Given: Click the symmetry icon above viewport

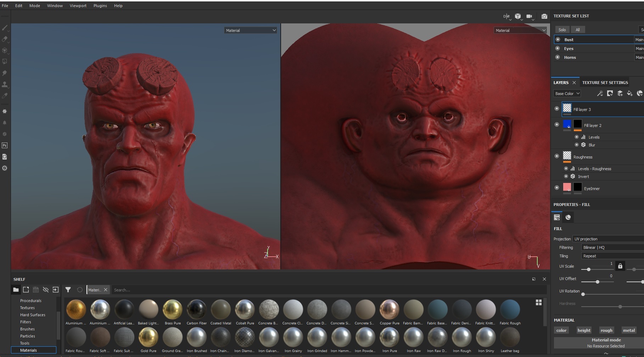Looking at the screenshot, I should [x=506, y=16].
